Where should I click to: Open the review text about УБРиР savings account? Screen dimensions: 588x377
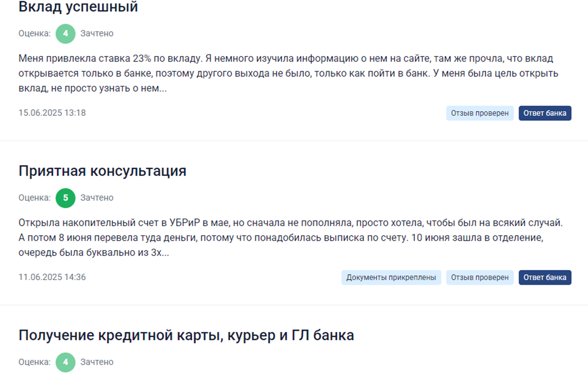coord(290,238)
